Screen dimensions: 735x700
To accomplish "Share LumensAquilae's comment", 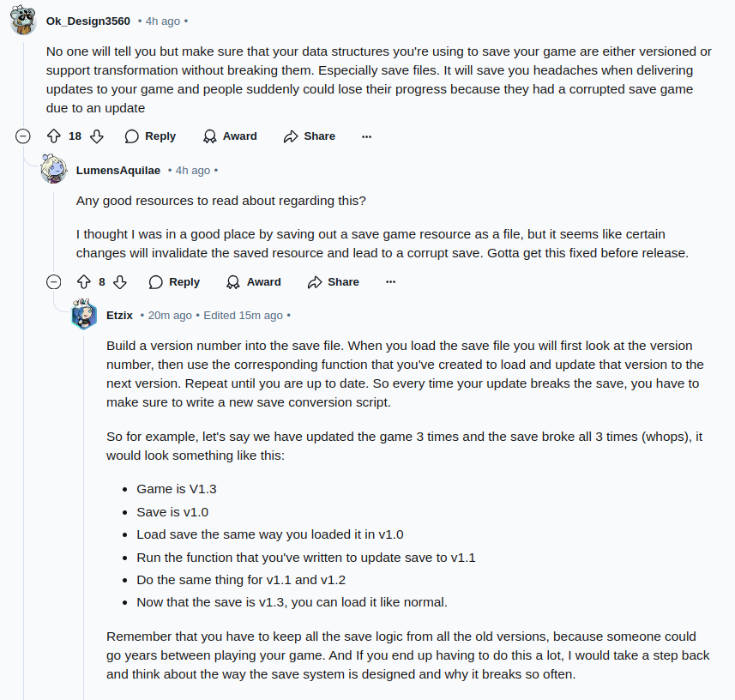I will (x=334, y=282).
